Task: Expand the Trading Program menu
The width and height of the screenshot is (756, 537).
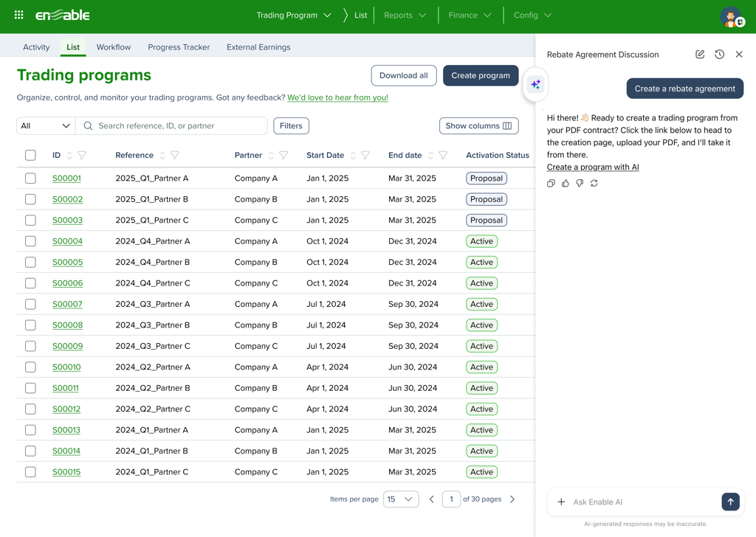Action: pyautogui.click(x=294, y=15)
